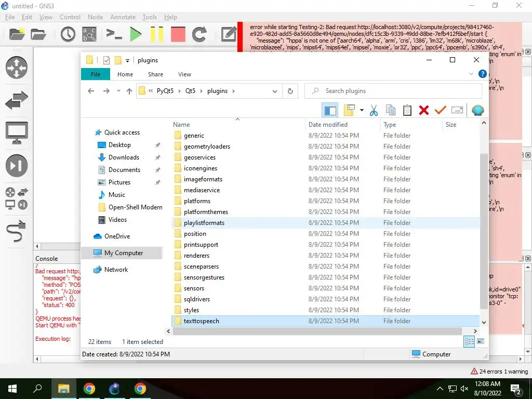Switch to details view in status bar
Screen dimensions: 532x399
469,341
